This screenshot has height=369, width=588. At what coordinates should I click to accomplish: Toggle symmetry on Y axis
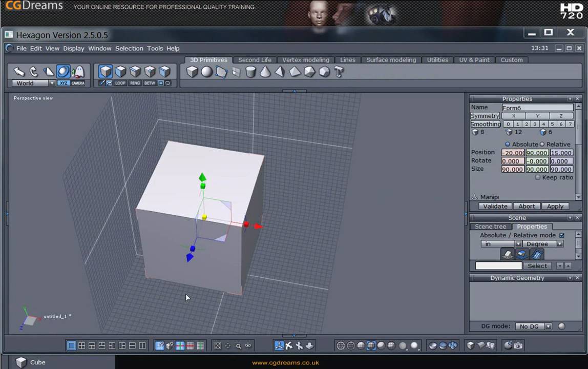pyautogui.click(x=537, y=116)
